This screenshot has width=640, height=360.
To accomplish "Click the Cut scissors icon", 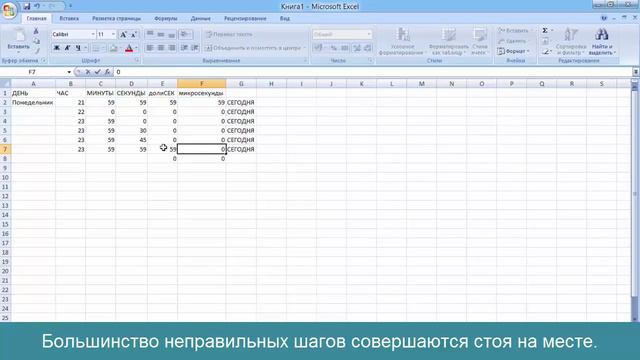I will (36, 31).
